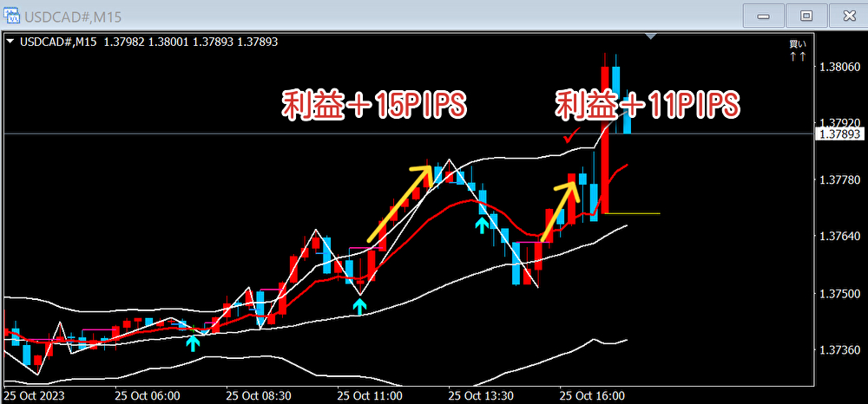
Task: Click the 25 Oct 2023 time label
Action: click(35, 395)
